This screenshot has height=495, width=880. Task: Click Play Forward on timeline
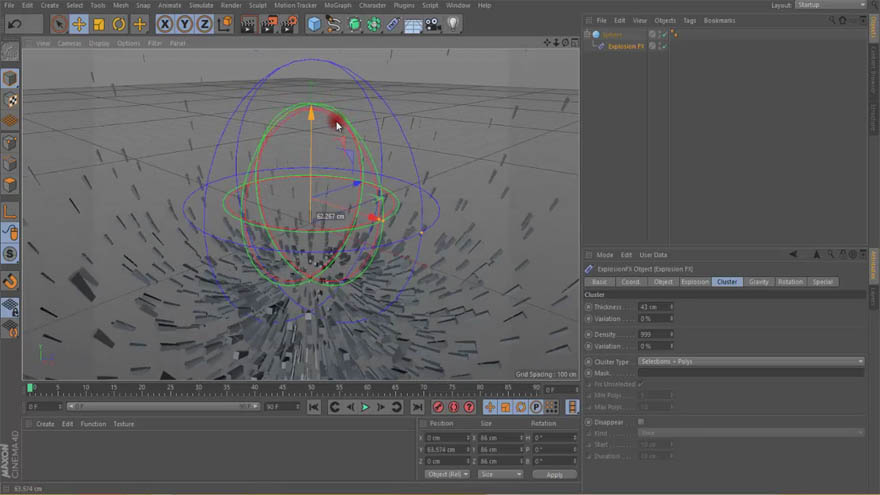tap(365, 407)
